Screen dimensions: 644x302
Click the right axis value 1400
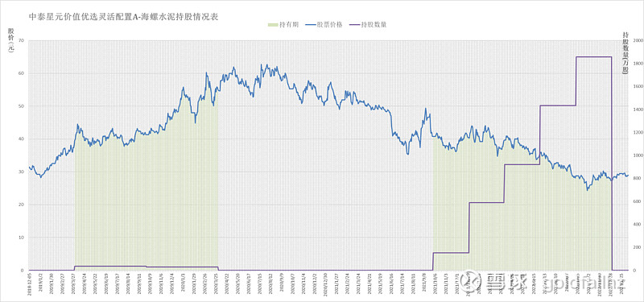(638, 110)
